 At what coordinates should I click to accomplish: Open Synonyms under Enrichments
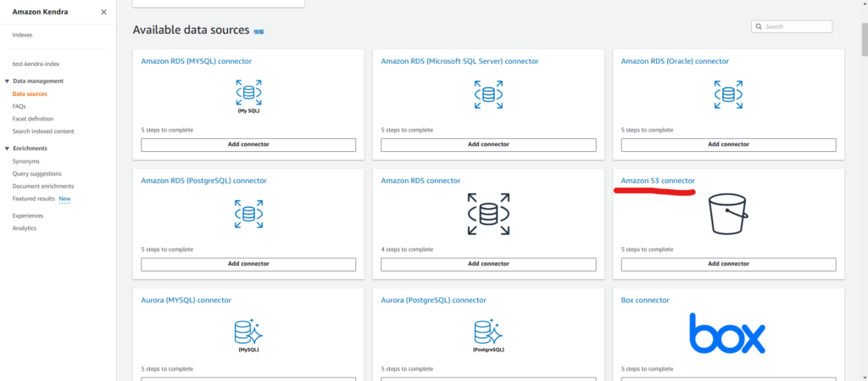26,161
